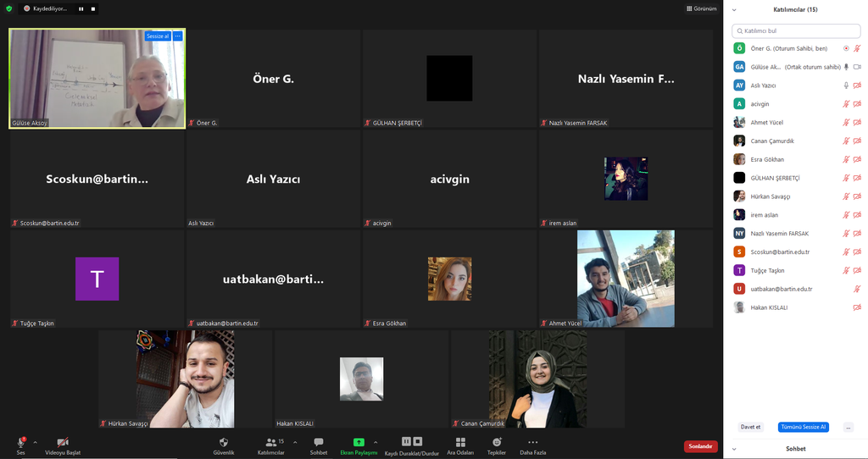
Task: Expand audio options arrow beside Ses
Action: click(36, 442)
